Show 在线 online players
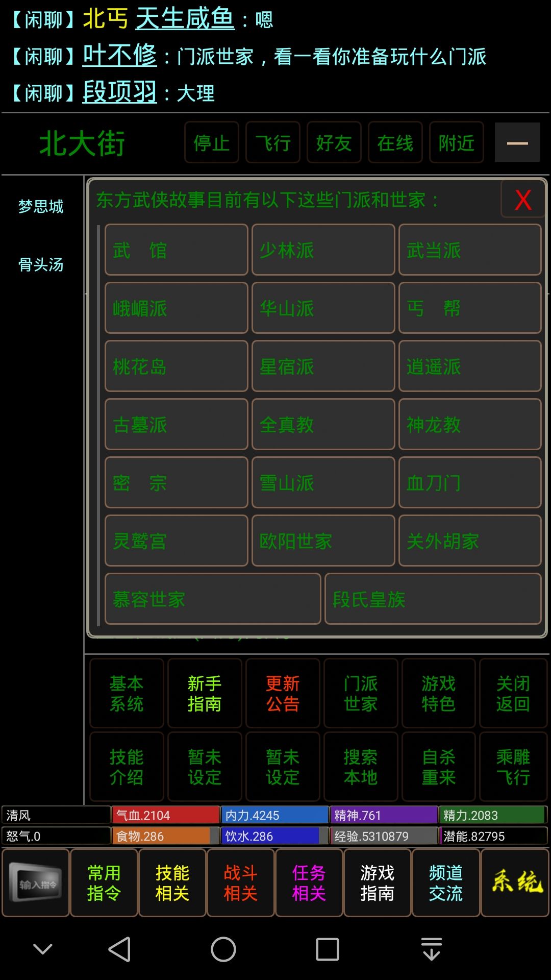 pyautogui.click(x=395, y=142)
